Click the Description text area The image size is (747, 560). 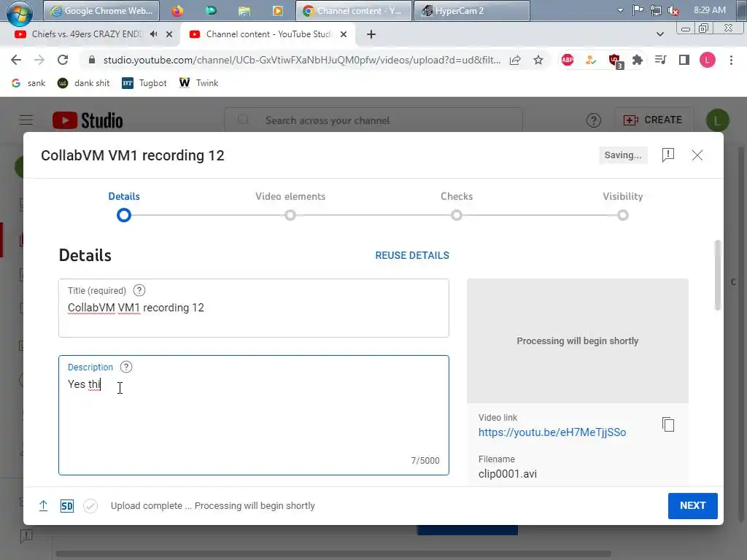[253, 415]
